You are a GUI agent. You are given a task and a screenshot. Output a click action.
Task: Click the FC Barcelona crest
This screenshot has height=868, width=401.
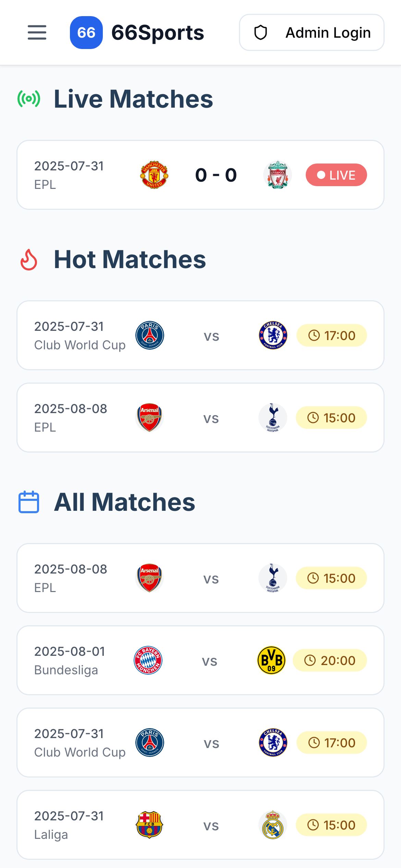[149, 825]
